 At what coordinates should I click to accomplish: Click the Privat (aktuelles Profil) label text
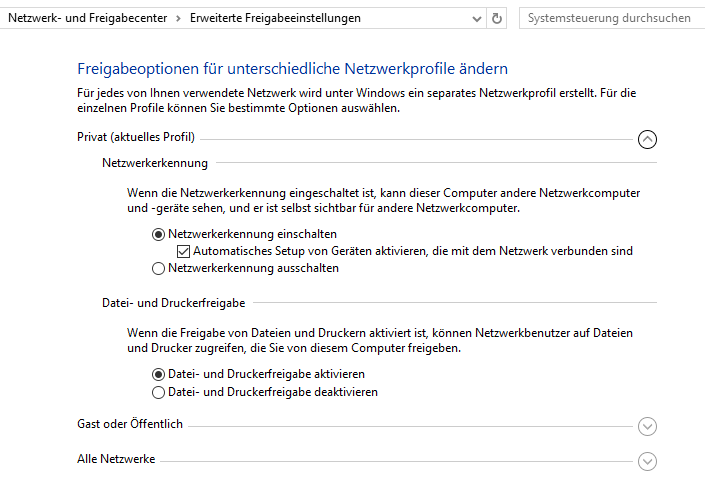(x=135, y=137)
